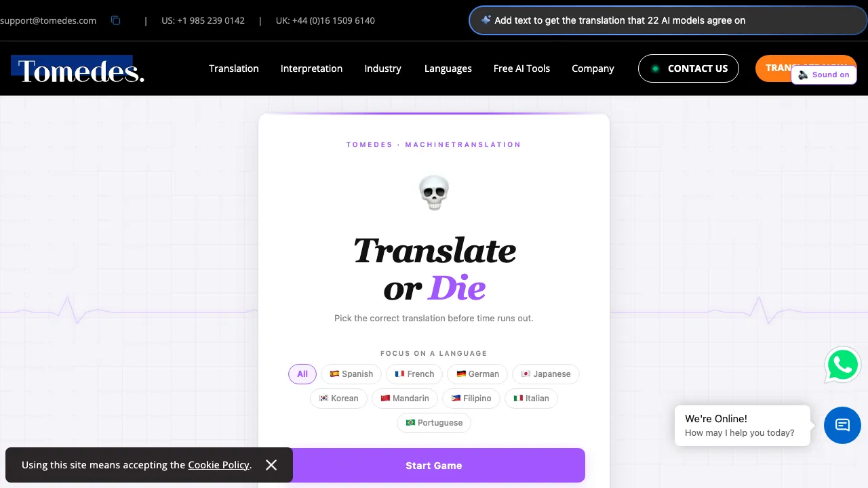
Task: Open the Interpretation menu
Action: [x=311, y=68]
